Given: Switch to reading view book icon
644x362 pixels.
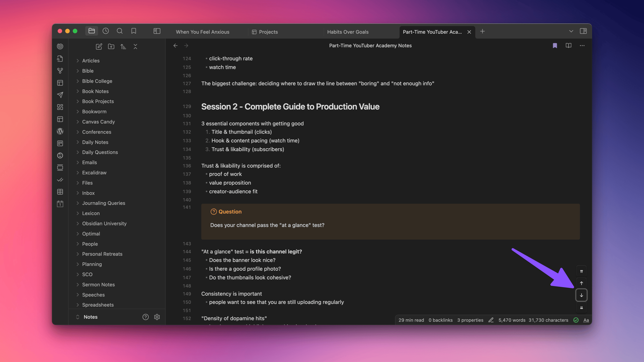Looking at the screenshot, I should tap(568, 46).
